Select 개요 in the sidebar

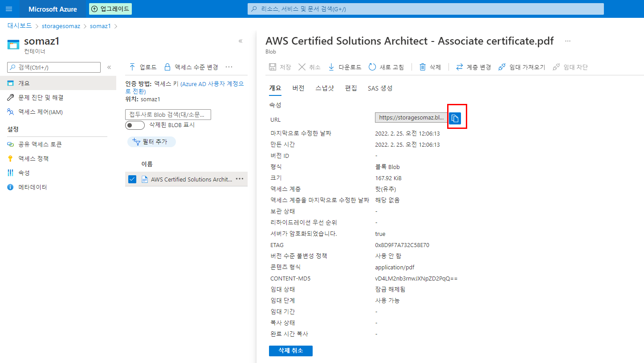(x=58, y=83)
